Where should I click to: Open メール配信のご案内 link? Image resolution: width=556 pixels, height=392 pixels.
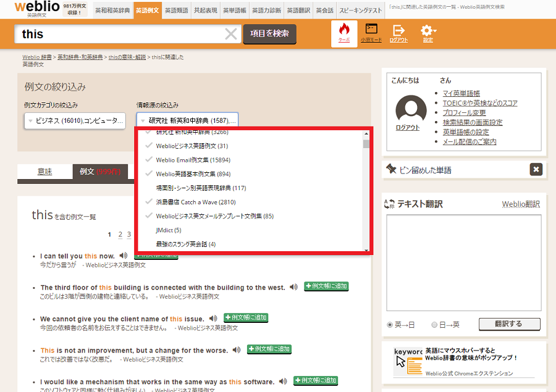pyautogui.click(x=470, y=142)
